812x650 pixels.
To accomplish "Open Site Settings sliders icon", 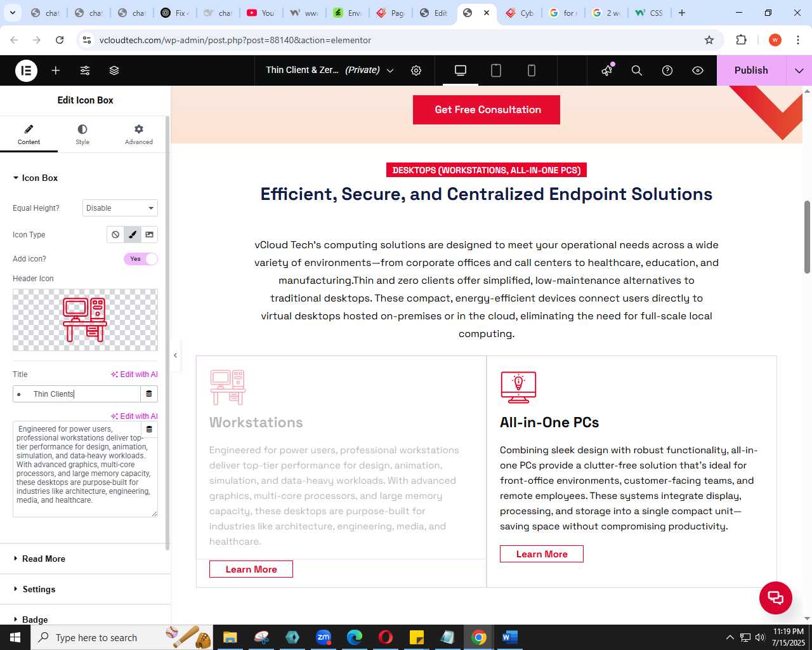I will pos(85,70).
